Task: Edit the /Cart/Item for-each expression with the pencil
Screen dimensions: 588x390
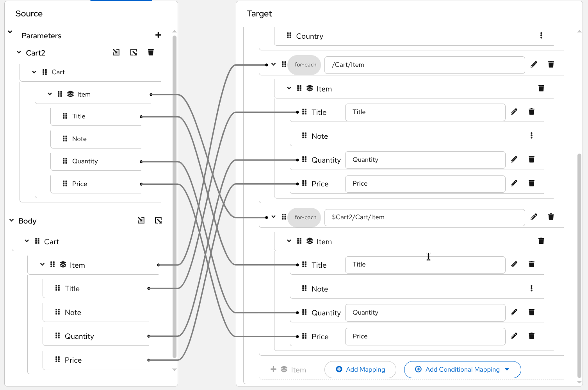Action: pos(534,64)
